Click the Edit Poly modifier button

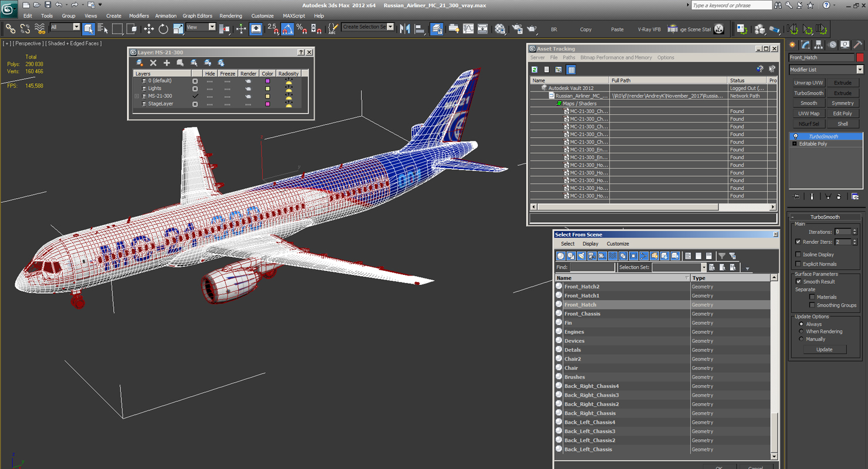pos(843,114)
